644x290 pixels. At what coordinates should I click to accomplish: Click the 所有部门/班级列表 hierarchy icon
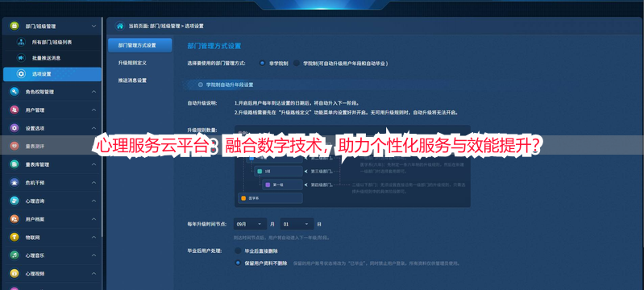(21, 42)
